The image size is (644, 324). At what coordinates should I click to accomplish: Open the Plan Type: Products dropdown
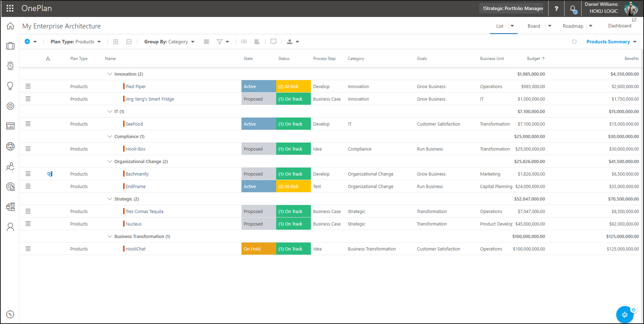click(x=76, y=42)
